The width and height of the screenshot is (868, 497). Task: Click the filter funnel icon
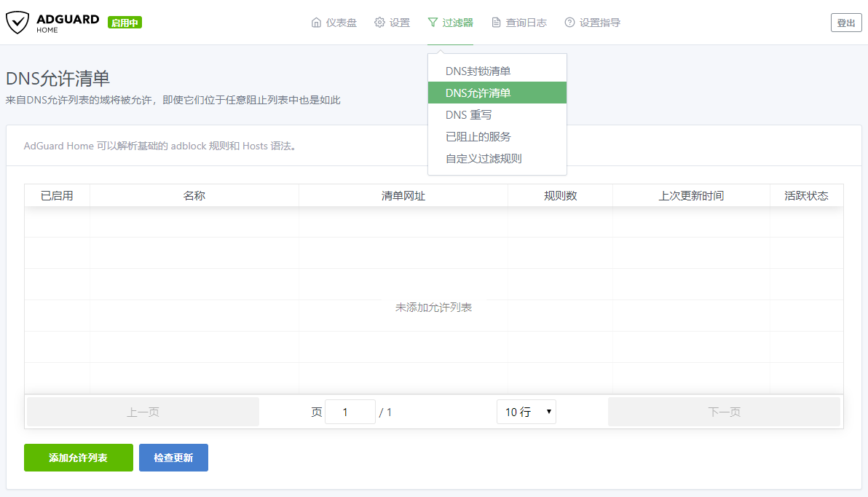point(433,23)
